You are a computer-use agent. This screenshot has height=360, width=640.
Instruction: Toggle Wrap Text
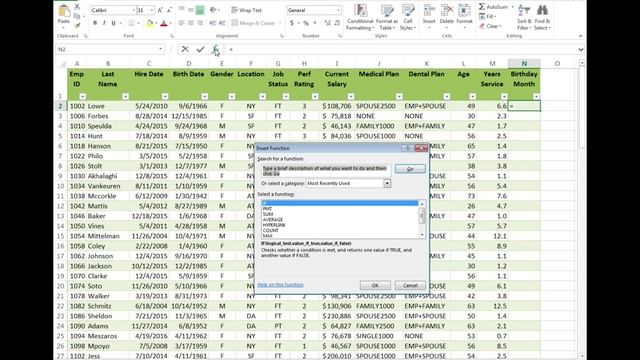[247, 10]
